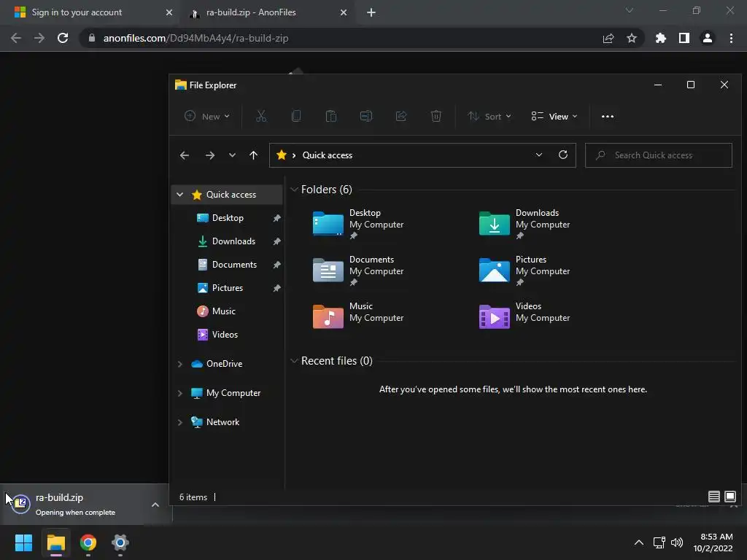Close the Sign in to your account tab
The image size is (747, 560).
[x=169, y=12]
